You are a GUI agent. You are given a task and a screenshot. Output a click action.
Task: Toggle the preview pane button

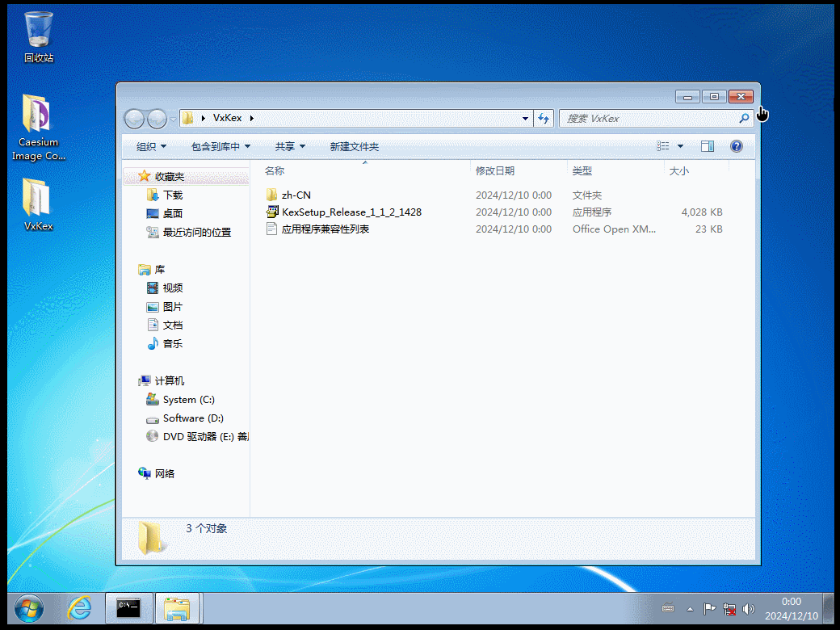[x=708, y=145]
